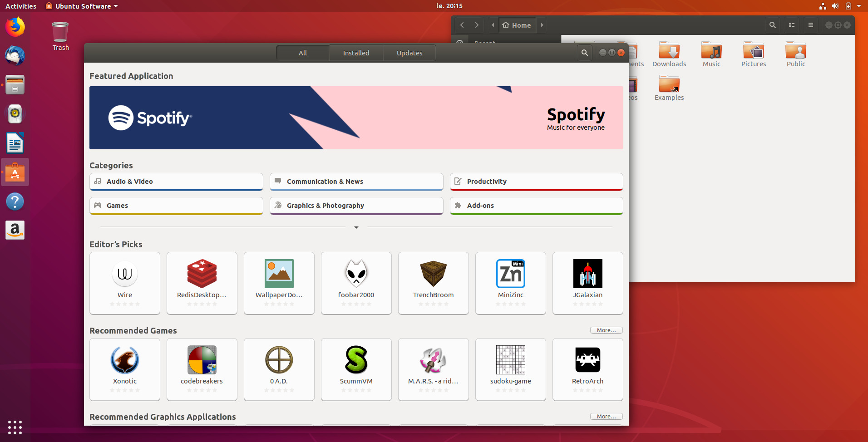Show Applications grid in the dock

[15, 427]
